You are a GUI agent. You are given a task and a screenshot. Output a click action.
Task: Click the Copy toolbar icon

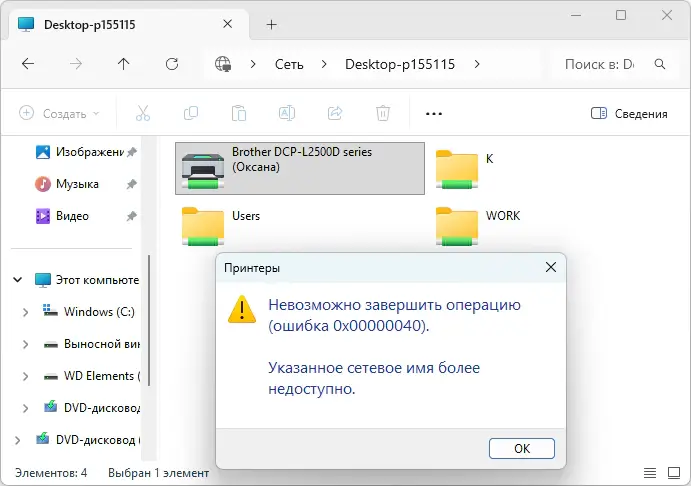pos(191,113)
